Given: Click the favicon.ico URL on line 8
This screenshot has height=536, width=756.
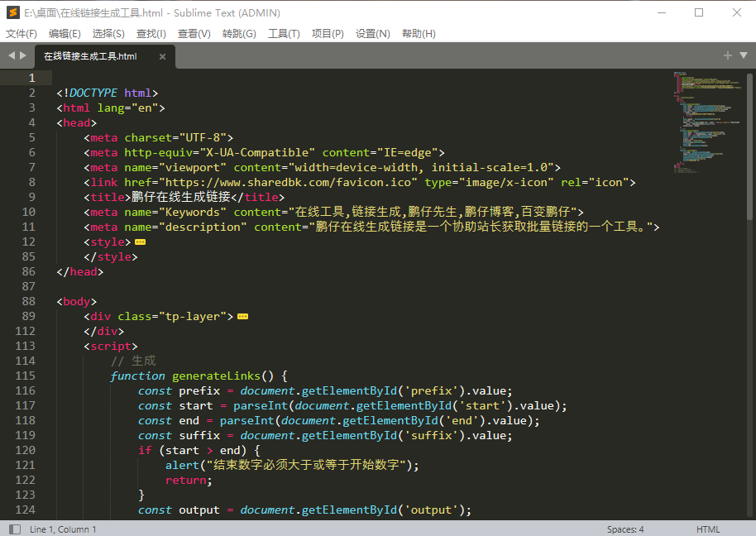Looking at the screenshot, I should 289,183.
